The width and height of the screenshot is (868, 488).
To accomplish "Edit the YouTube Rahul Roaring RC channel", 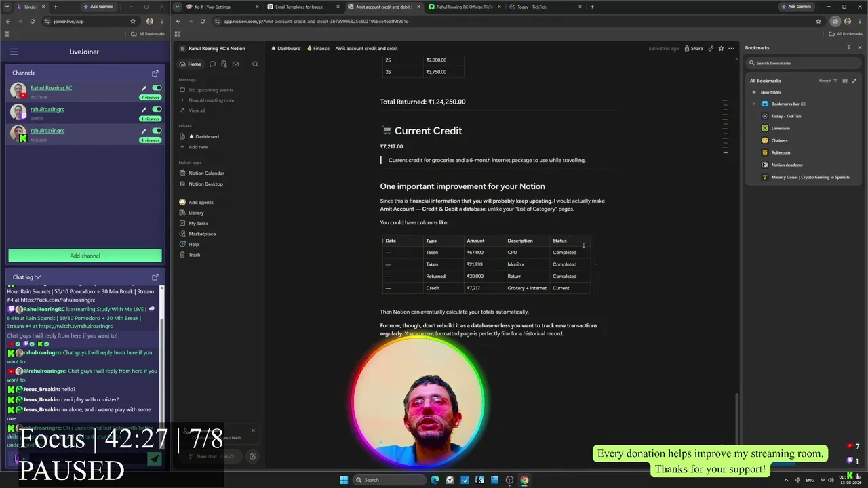I will (x=144, y=88).
